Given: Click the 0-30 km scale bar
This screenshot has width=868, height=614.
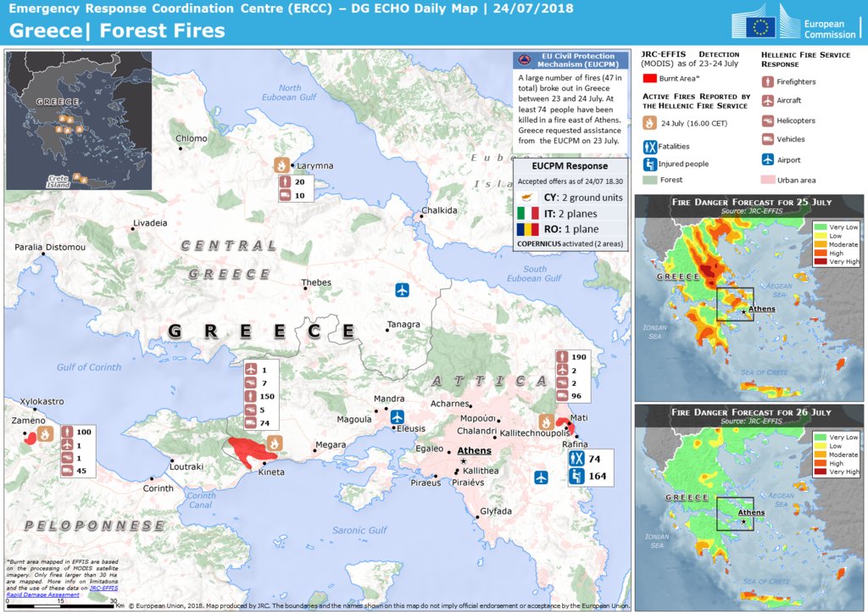Looking at the screenshot, I should point(60,606).
